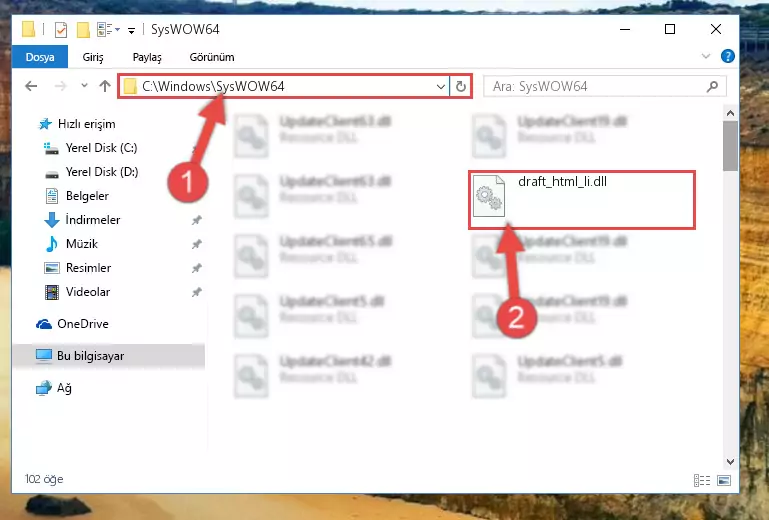Screen dimensions: 769x520
Task: Select Yerel Disk (D:) in sidebar
Action: point(102,172)
